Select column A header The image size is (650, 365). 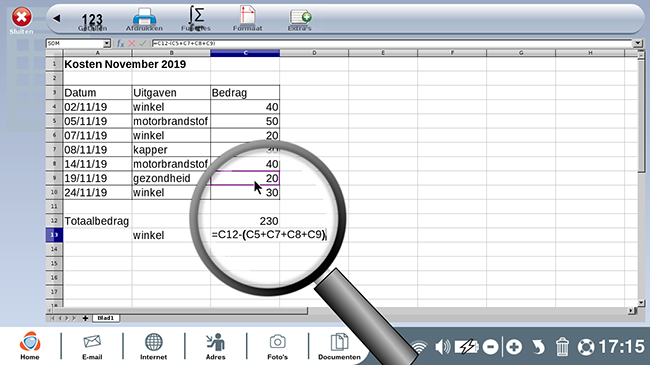click(97, 53)
